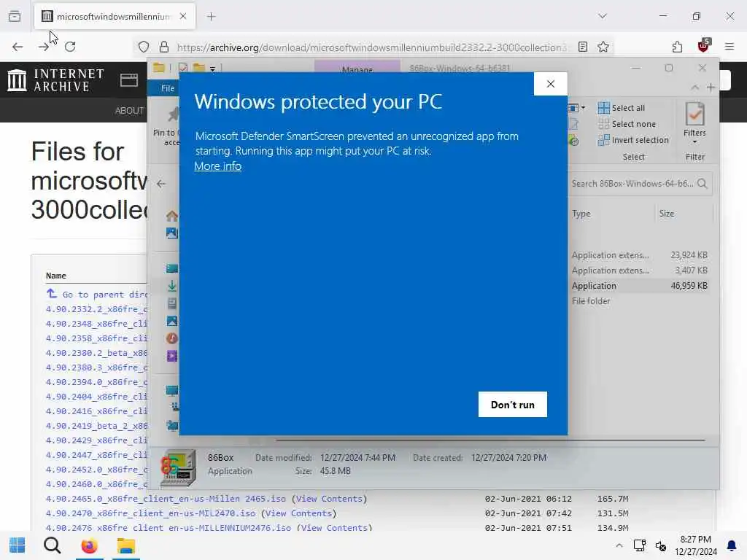Select the 3,407 KB Application extension row

coord(639,271)
